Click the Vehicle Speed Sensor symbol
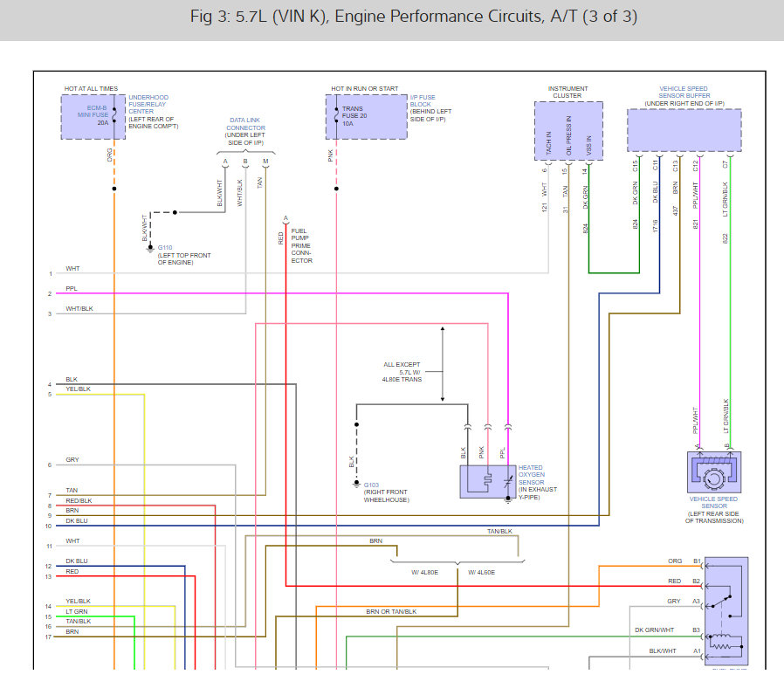The height and width of the screenshot is (695, 784). (714, 472)
